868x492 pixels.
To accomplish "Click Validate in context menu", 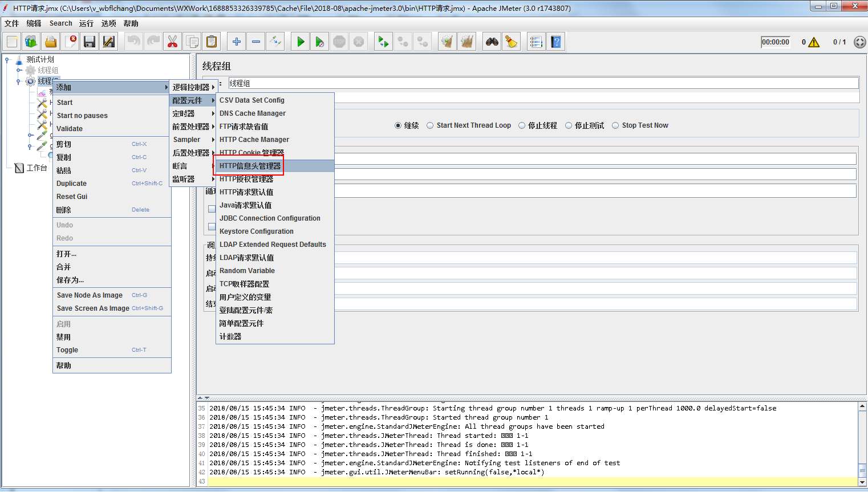I will [x=112, y=129].
